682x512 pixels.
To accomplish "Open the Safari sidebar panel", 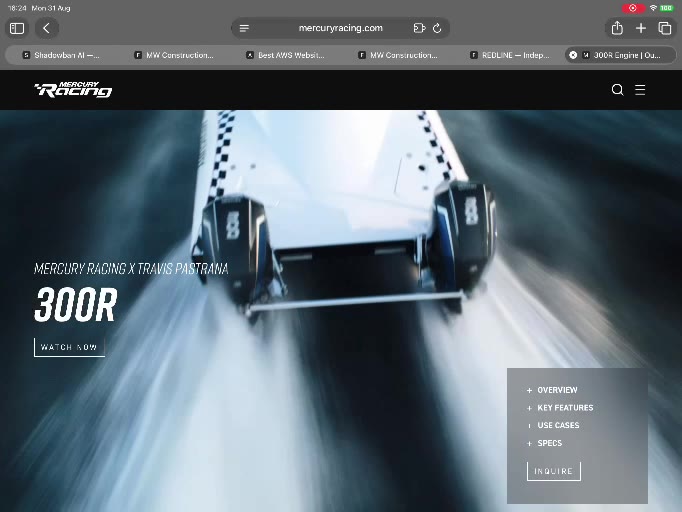I will 17,28.
